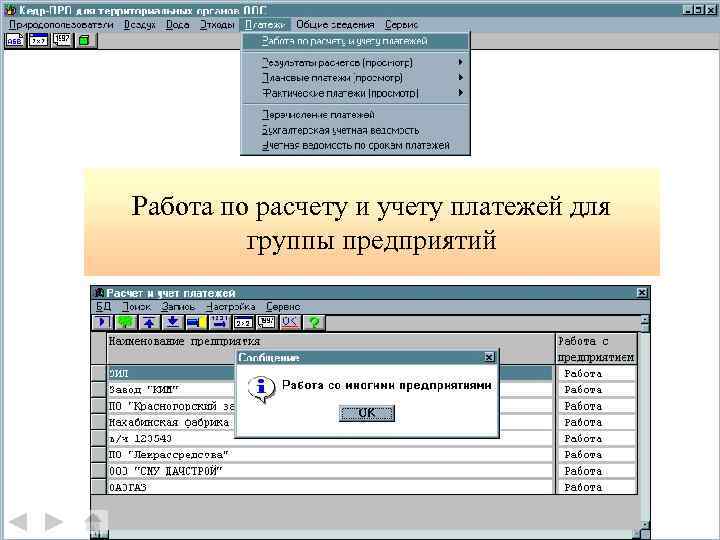Click the scroll up arrow in payments window

tap(645, 320)
